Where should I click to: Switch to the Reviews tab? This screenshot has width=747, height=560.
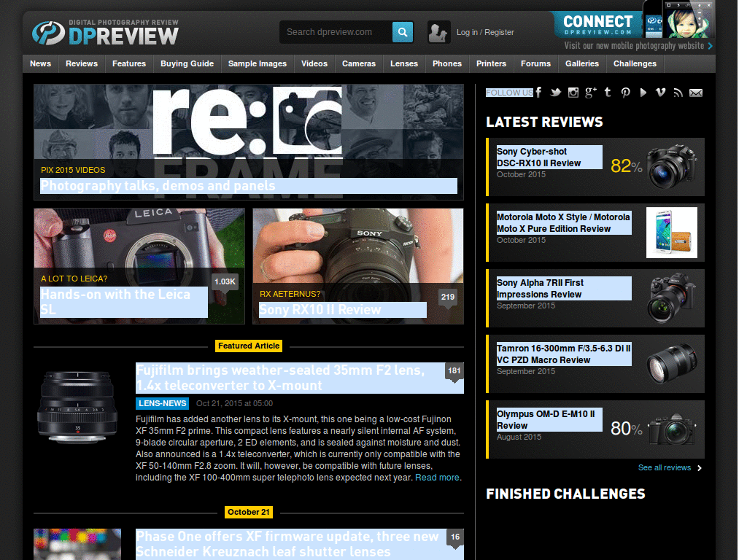pos(81,64)
